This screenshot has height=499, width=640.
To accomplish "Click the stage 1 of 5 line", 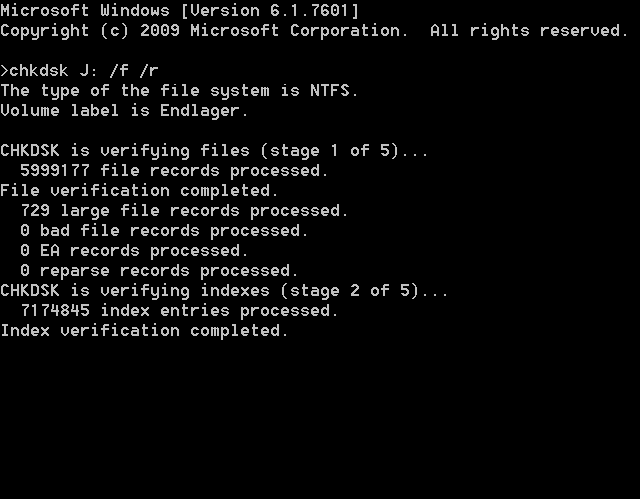I will pyautogui.click(x=214, y=151).
